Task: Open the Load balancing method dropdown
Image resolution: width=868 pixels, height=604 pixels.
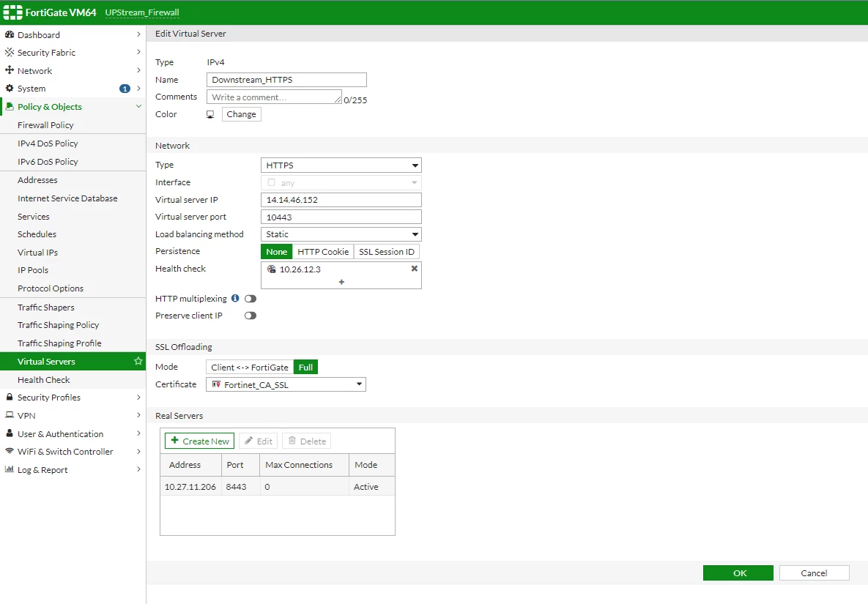Action: [x=341, y=234]
